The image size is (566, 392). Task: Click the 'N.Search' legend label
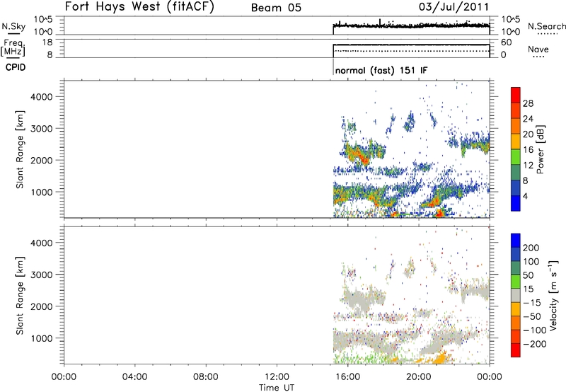(x=546, y=26)
